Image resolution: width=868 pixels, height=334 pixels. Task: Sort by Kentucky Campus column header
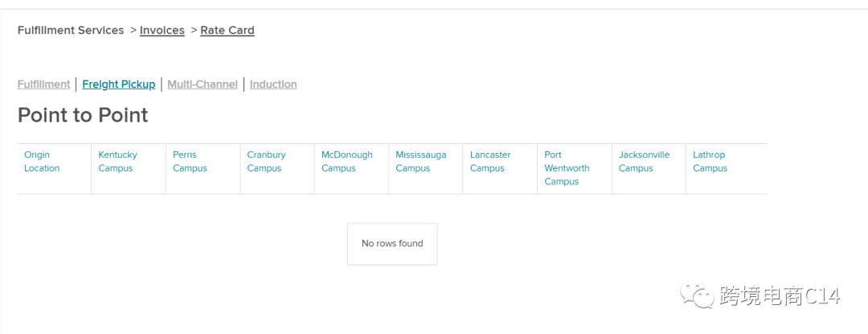[117, 162]
